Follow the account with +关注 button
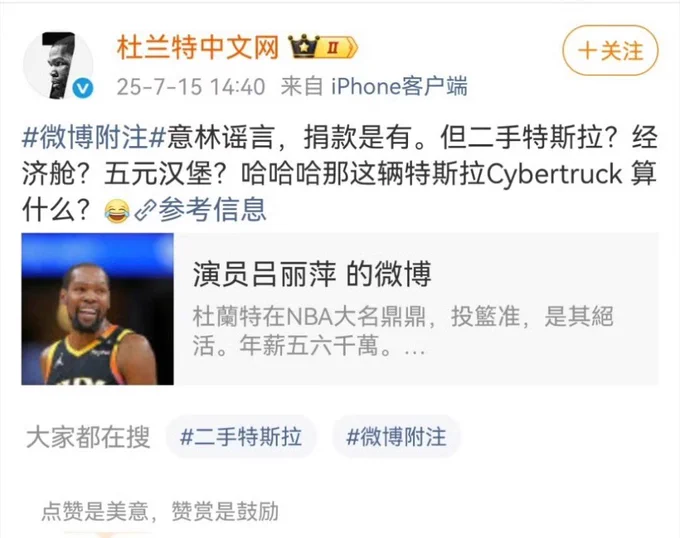Screen dimensions: 680x538 point(610,51)
